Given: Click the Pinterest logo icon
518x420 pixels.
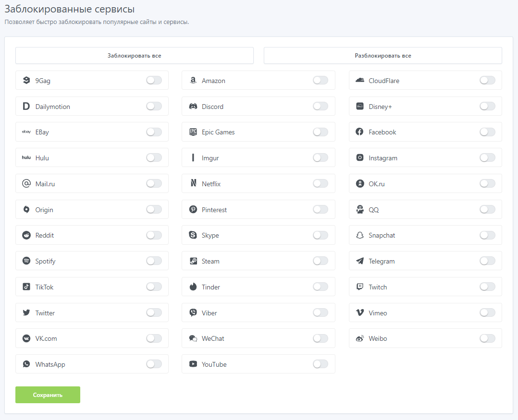Looking at the screenshot, I should pos(193,209).
